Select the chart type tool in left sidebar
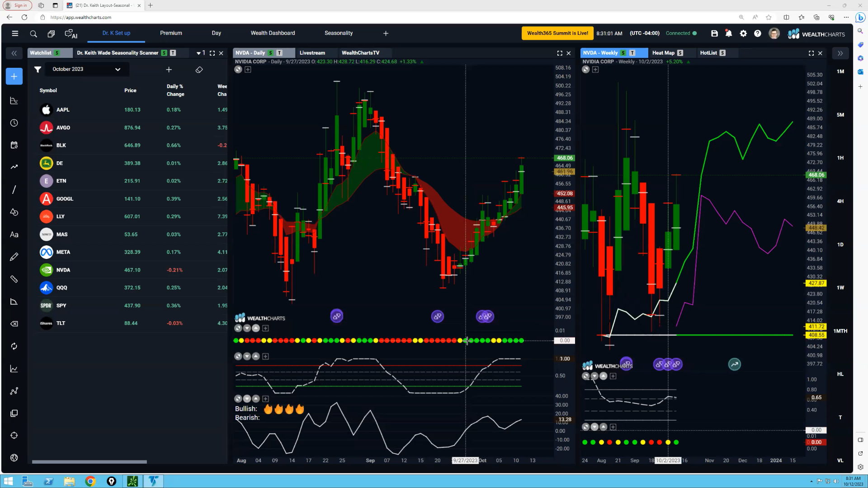Screen dimensions: 868x488 tap(14, 100)
